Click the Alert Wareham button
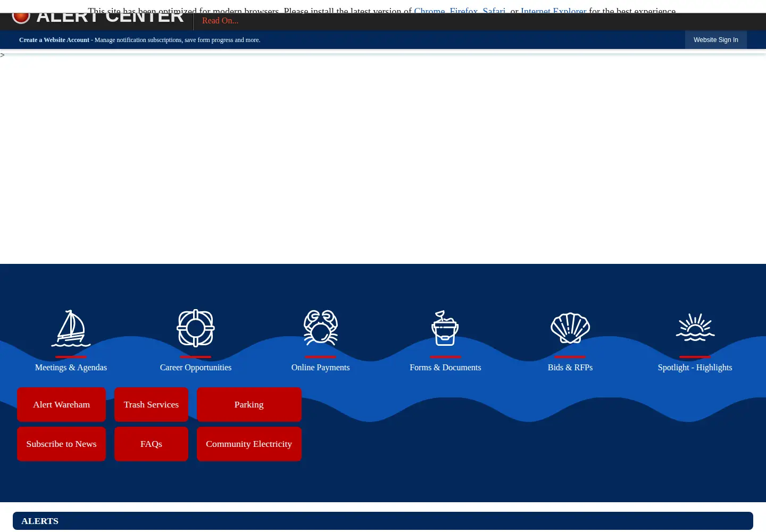The image size is (766, 532). tap(61, 404)
